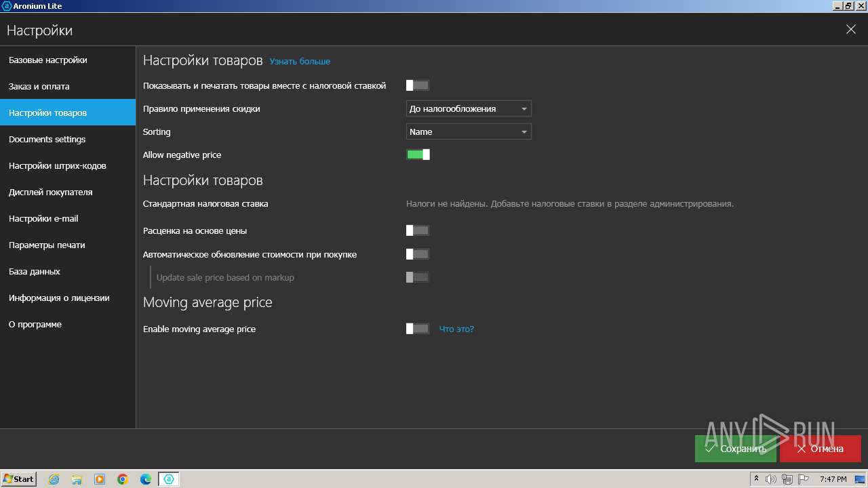Click the system clock showing 7:47 PM
This screenshot has height=488, width=868.
pyautogui.click(x=833, y=479)
